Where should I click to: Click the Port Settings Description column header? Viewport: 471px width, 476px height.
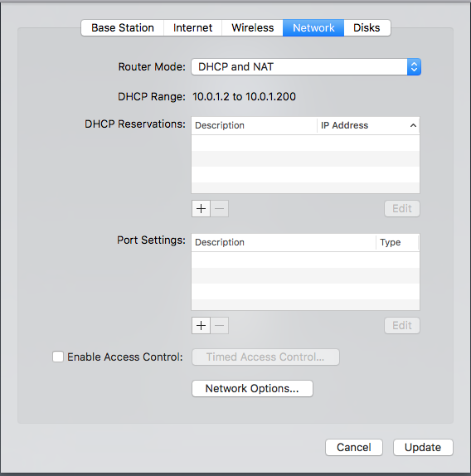284,242
